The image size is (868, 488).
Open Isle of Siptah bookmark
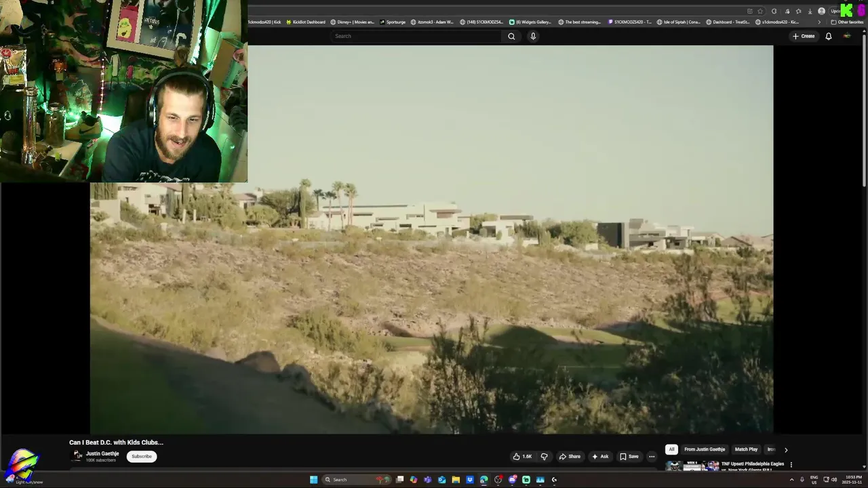tap(678, 22)
